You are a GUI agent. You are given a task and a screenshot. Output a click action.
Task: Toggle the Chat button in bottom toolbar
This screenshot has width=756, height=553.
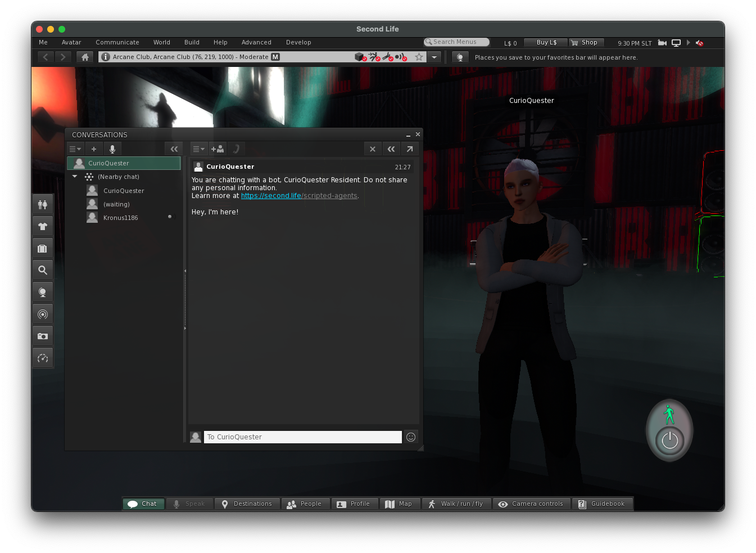click(143, 504)
